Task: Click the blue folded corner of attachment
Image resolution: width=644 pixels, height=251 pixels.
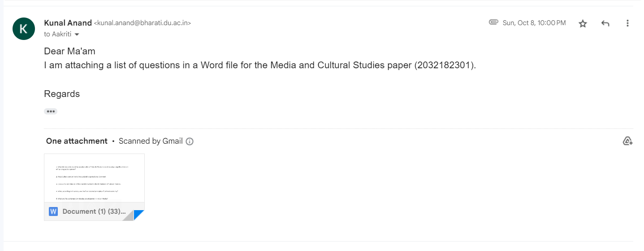Action: 139,215
